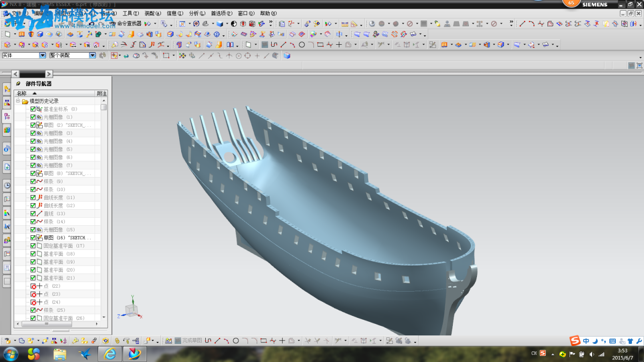Open the 窗口(O) menu
644x362 pixels.
246,14
